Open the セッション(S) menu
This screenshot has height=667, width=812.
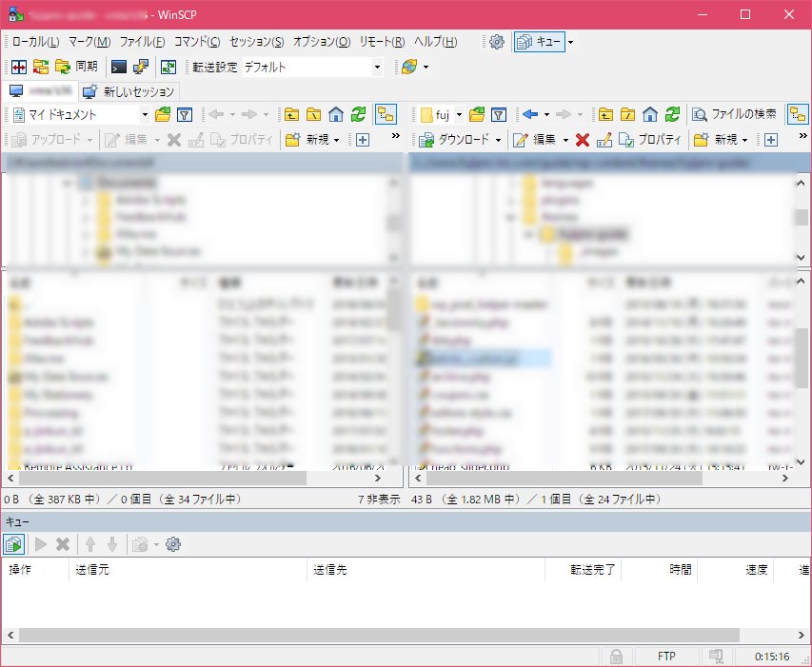coord(257,42)
